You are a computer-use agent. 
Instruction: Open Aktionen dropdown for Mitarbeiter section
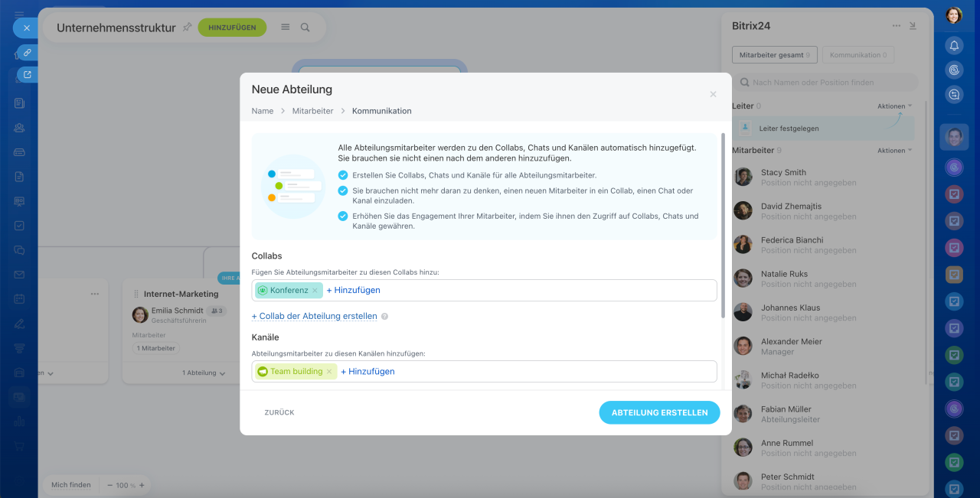coord(895,151)
